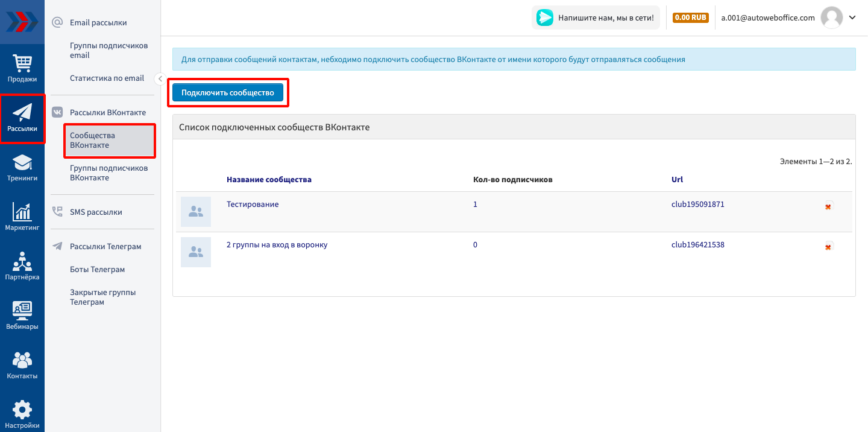868x432 pixels.
Task: Click the Подключить сообщество button
Action: [x=228, y=92]
